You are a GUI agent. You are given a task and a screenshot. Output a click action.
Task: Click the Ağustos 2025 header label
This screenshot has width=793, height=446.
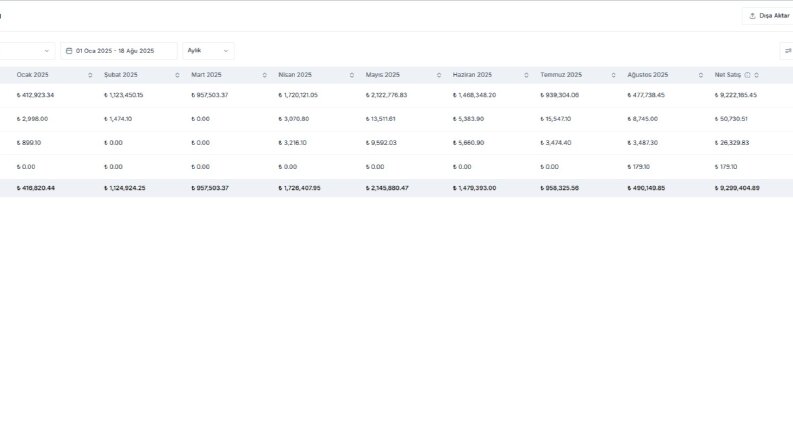(647, 75)
